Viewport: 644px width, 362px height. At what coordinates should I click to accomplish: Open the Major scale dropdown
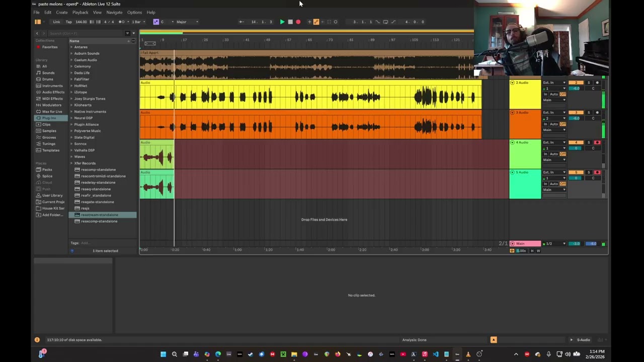[187, 22]
